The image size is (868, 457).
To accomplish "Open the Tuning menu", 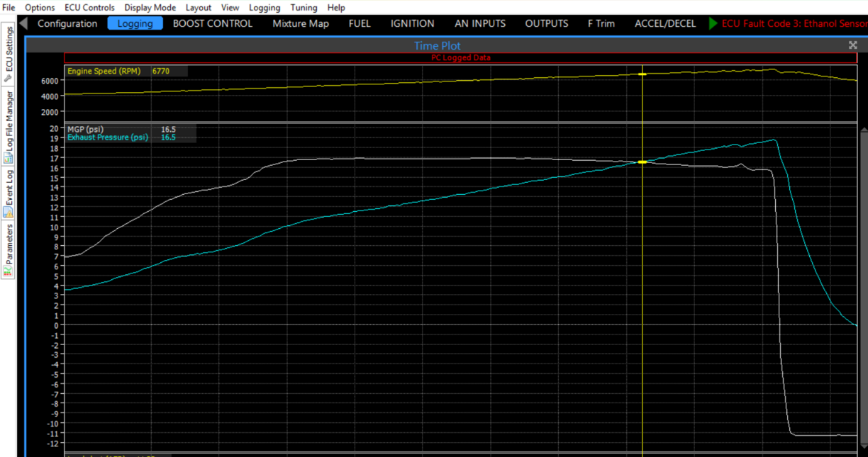I will point(304,8).
